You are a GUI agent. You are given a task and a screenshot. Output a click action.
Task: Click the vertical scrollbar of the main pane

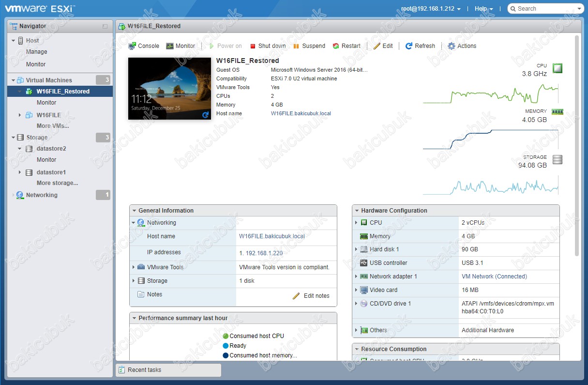(576, 145)
